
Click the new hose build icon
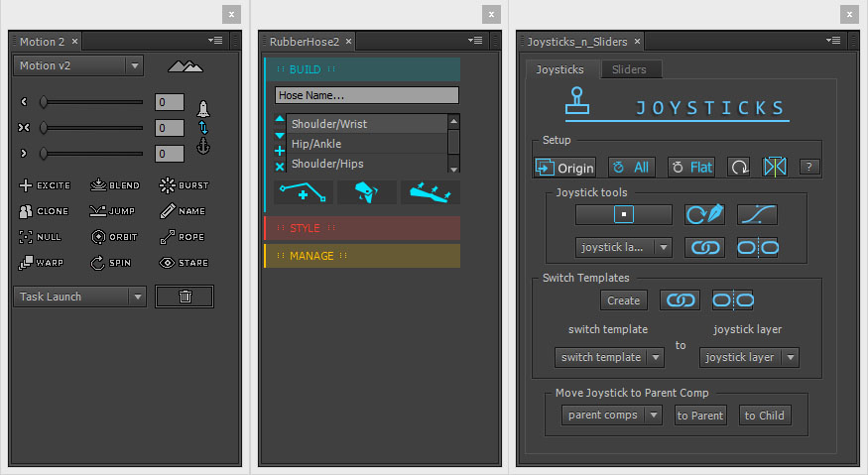click(303, 192)
